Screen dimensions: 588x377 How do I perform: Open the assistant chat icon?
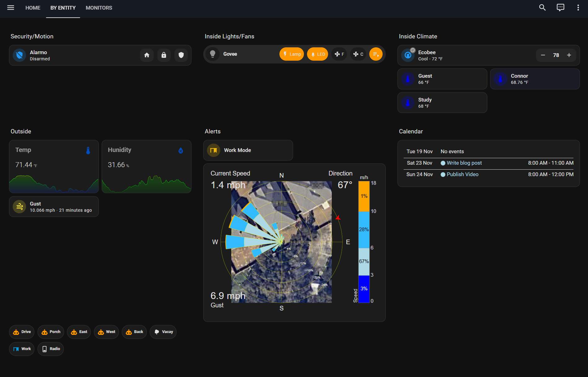point(560,8)
